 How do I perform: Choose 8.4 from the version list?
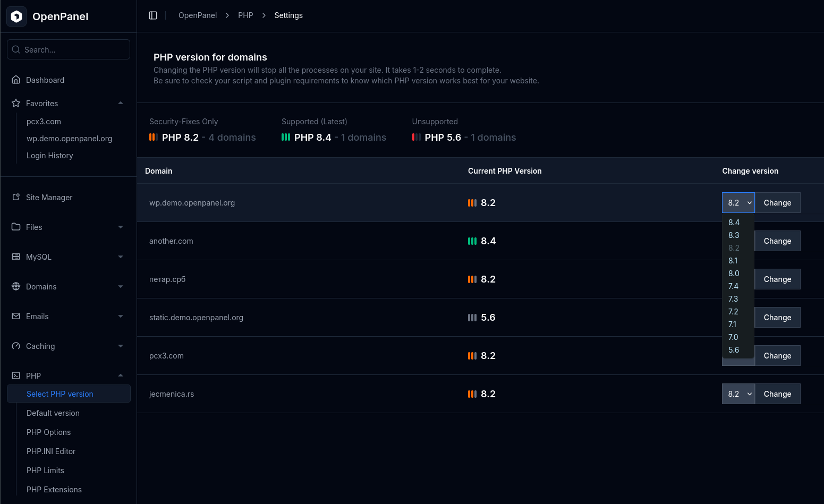(738, 223)
